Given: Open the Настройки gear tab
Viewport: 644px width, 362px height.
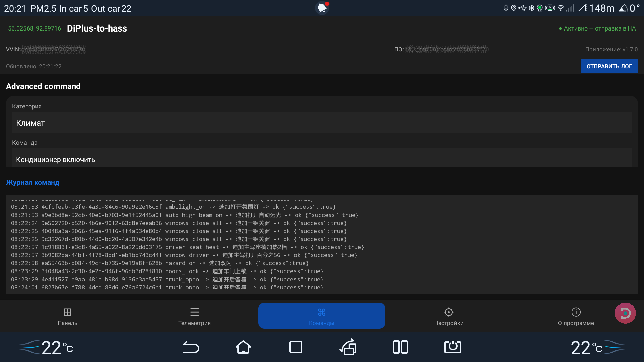Looking at the screenshot, I should [449, 316].
